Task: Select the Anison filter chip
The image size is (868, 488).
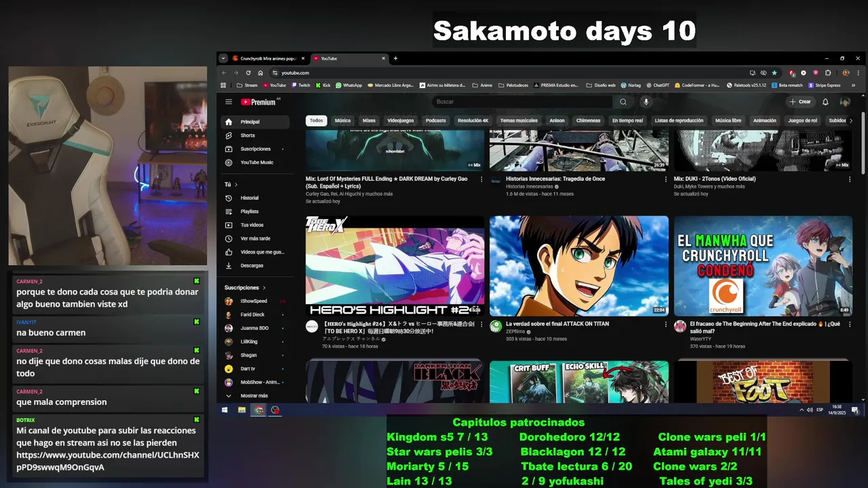Action: point(557,121)
